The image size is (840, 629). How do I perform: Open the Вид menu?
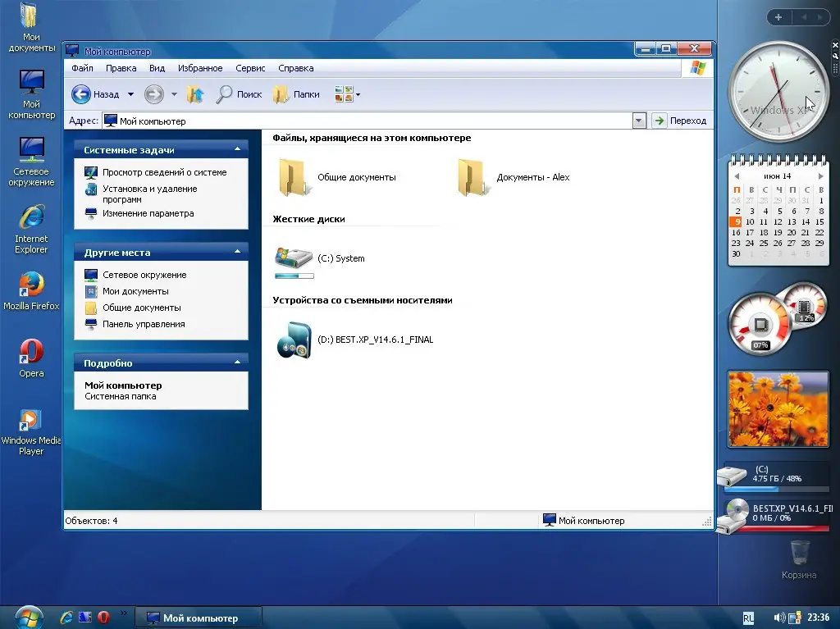pos(157,68)
